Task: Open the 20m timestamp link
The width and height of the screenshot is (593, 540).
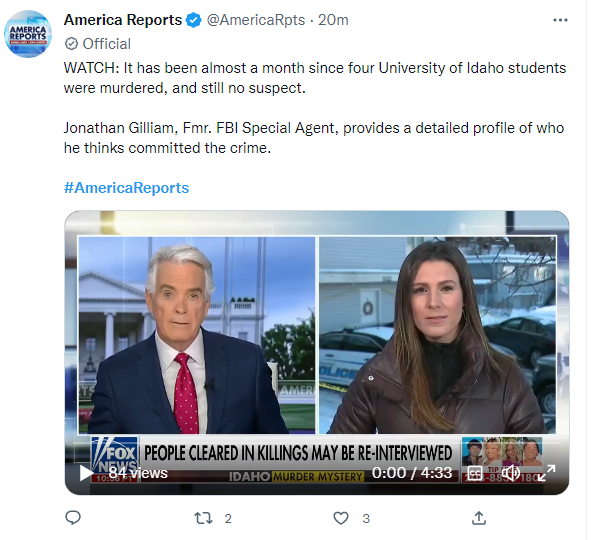Action: point(333,20)
